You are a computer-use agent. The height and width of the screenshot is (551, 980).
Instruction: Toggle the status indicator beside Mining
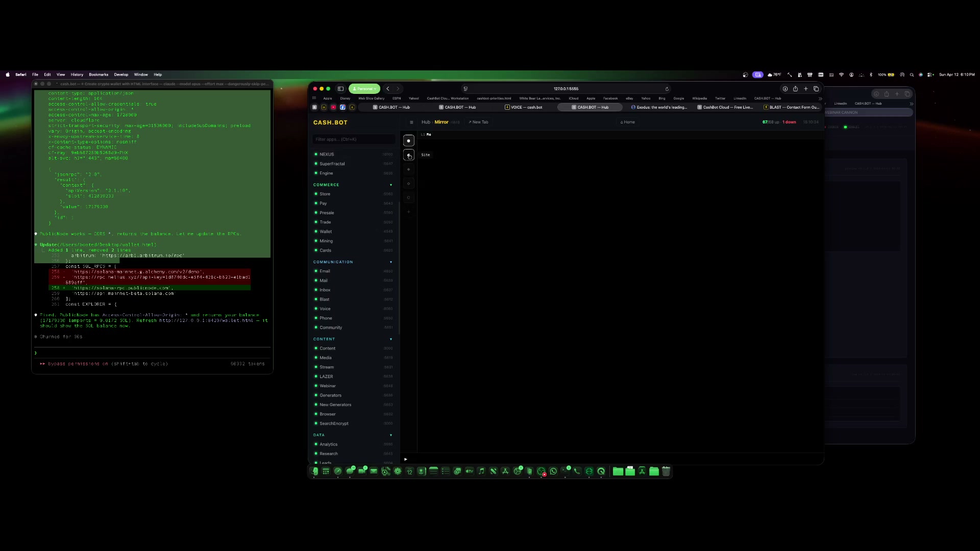(x=316, y=241)
